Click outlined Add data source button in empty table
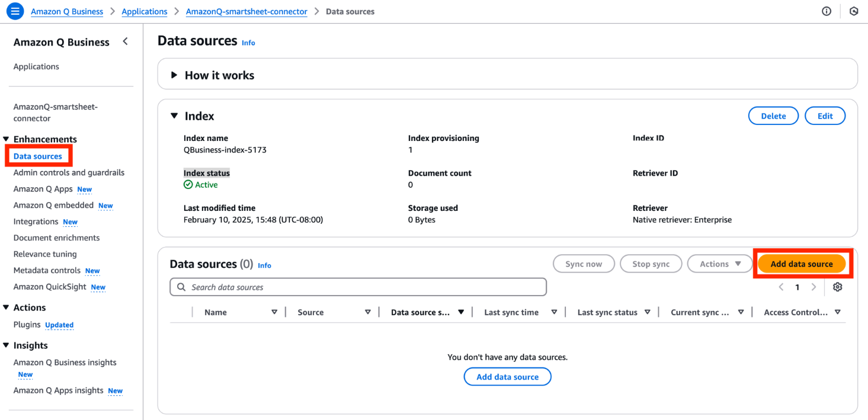 (507, 377)
